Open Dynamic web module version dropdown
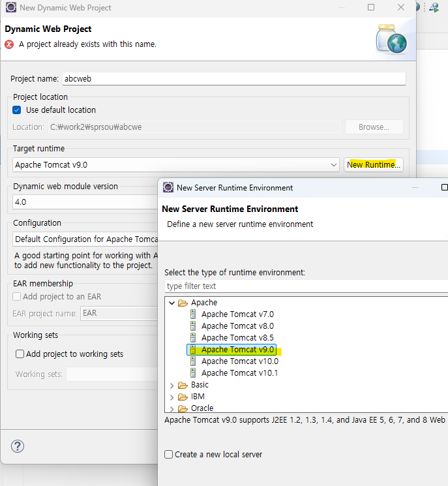The width and height of the screenshot is (448, 486). click(x=85, y=202)
